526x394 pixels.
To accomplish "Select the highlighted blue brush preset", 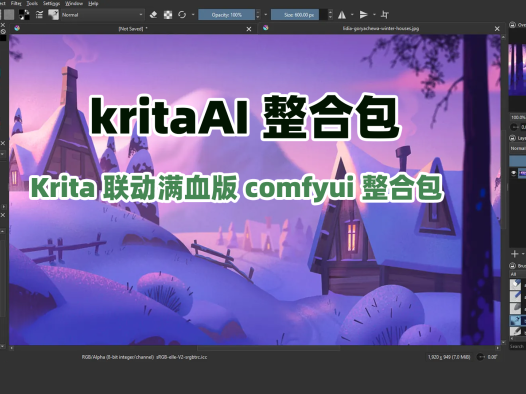I will 515,320.
